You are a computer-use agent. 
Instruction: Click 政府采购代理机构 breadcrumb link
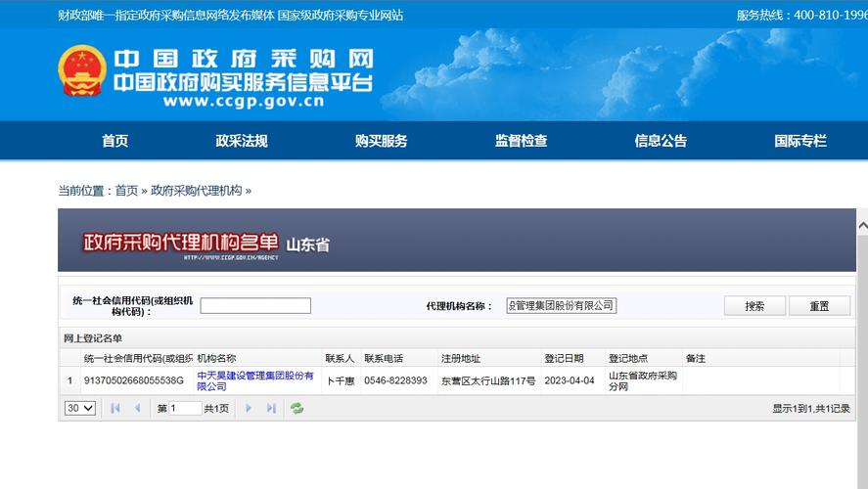[196, 191]
